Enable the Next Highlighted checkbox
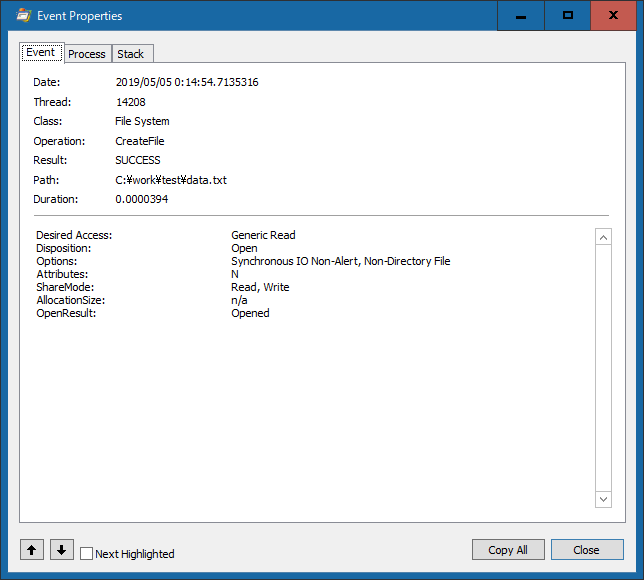 pyautogui.click(x=86, y=554)
